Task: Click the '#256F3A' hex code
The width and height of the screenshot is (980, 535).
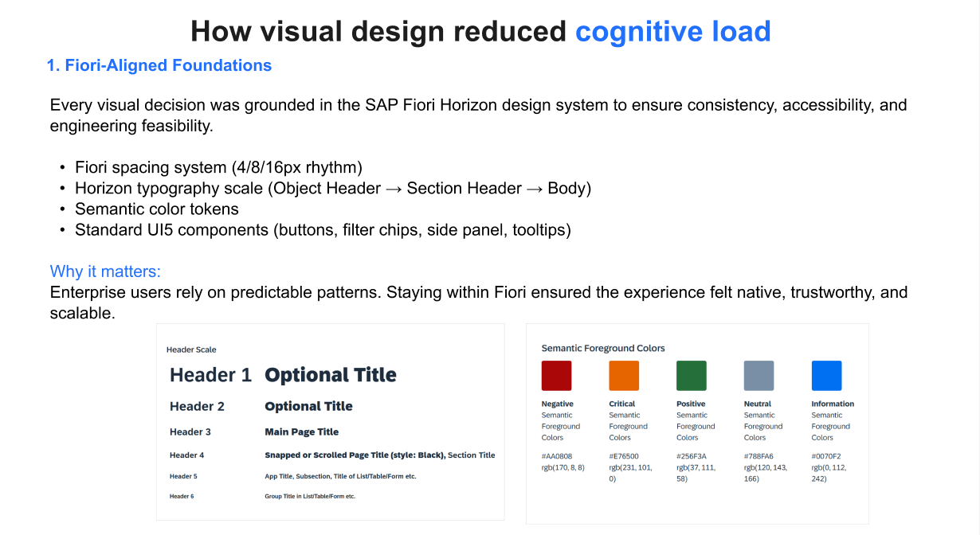Action: pos(692,456)
